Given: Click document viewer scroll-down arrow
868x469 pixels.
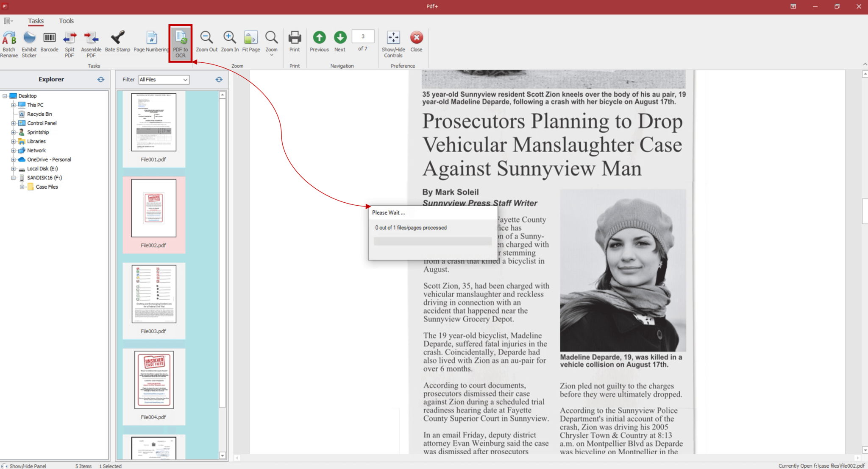Looking at the screenshot, I should tap(865, 450).
